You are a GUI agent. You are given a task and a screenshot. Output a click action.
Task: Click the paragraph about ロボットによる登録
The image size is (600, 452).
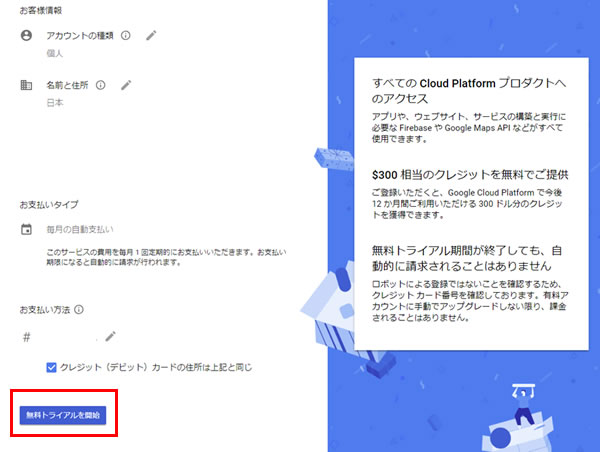pos(470,301)
